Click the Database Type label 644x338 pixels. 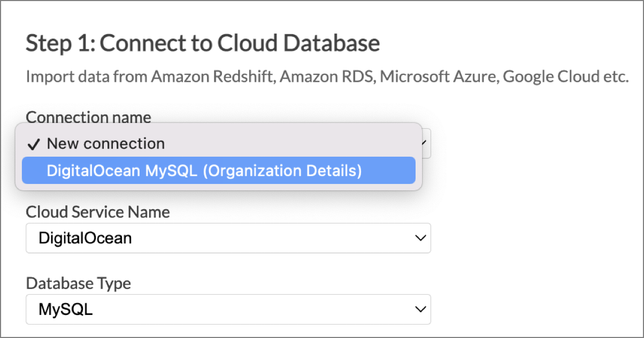[x=78, y=283]
